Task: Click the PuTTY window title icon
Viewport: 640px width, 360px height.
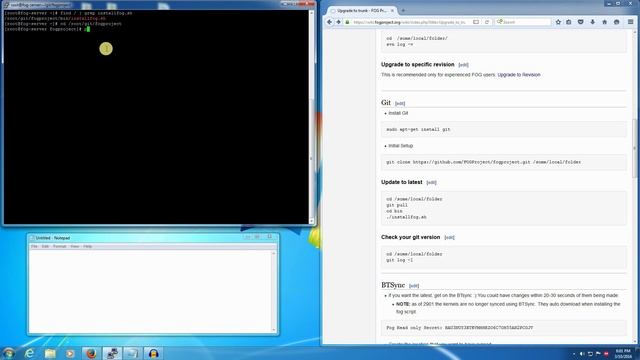Action: (6, 5)
